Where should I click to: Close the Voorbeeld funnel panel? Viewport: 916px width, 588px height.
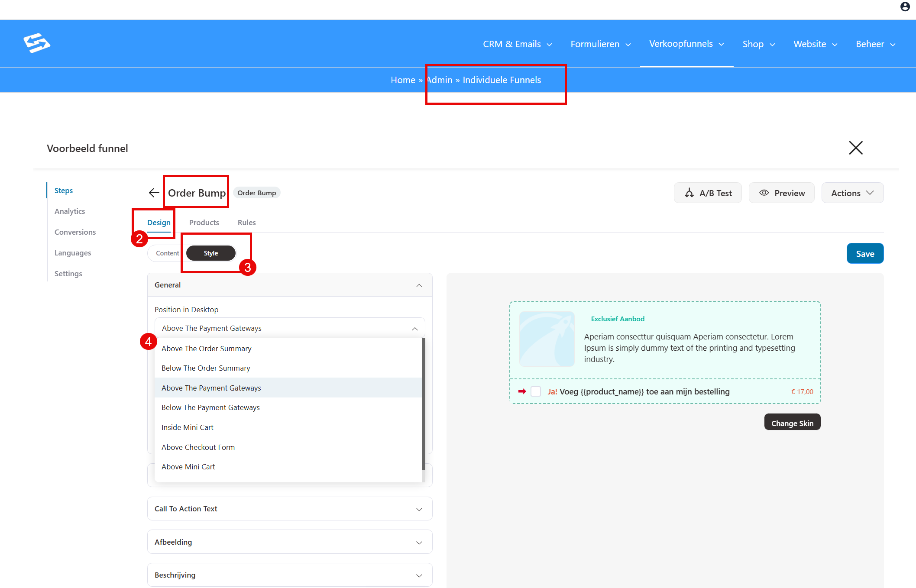tap(855, 148)
